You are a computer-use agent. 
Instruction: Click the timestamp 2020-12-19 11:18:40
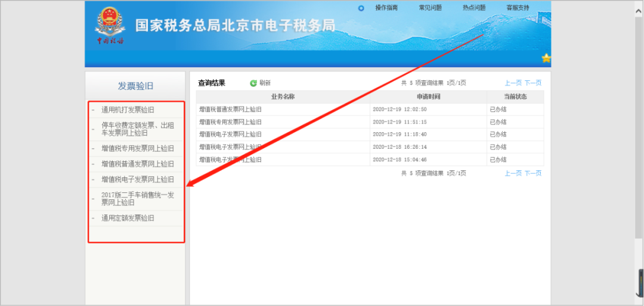[400, 134]
